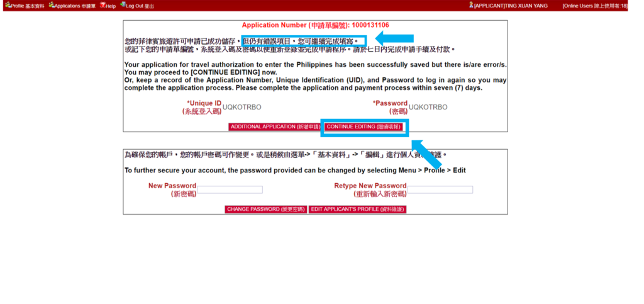Select the Application Number 1000131106 text
The image size is (644, 304).
(316, 25)
